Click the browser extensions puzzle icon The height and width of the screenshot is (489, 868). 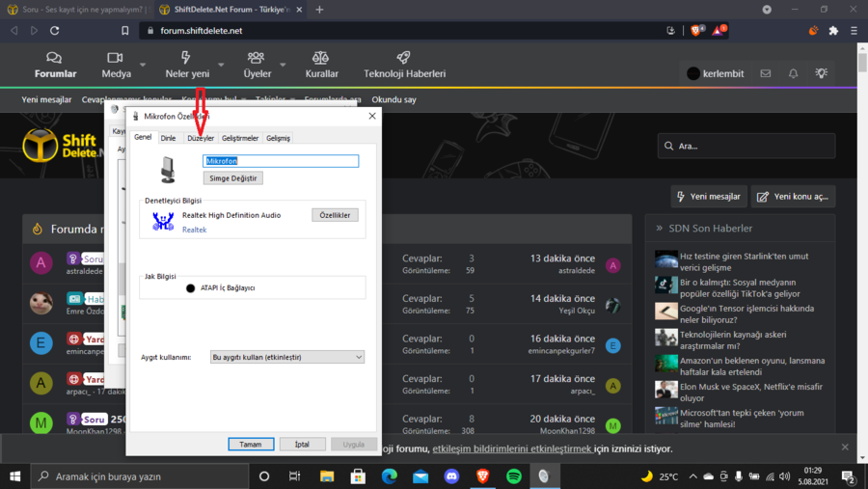coord(833,31)
